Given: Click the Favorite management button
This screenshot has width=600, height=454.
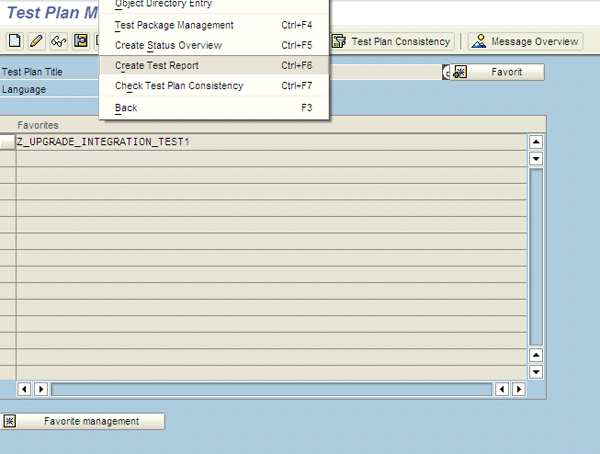Looking at the screenshot, I should [x=84, y=421].
